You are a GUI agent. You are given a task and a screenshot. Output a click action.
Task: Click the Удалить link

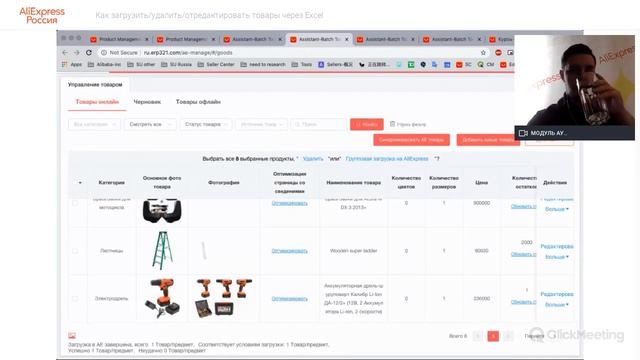tap(313, 159)
